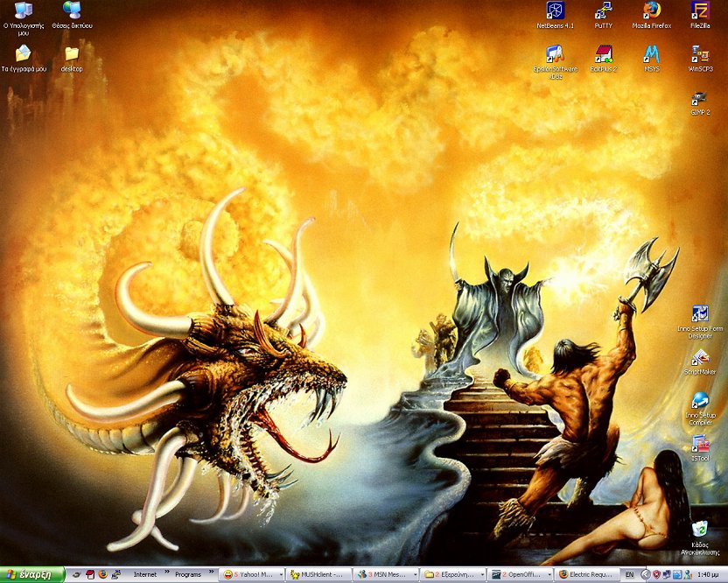The width and height of the screenshot is (728, 583).
Task: Open the My Documents desktop icon
Action: [x=24, y=59]
